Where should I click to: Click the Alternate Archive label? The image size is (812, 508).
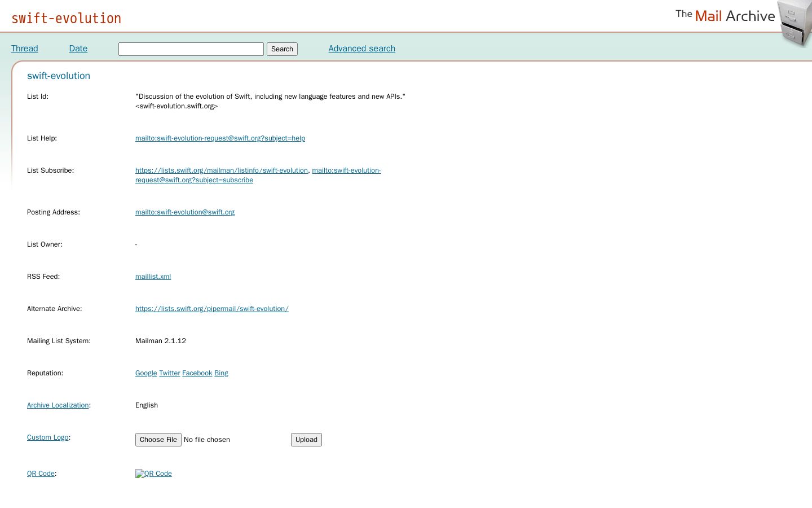coord(54,309)
